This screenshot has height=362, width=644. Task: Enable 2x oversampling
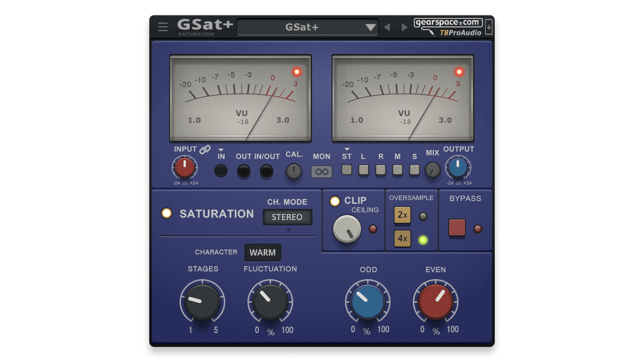402,215
